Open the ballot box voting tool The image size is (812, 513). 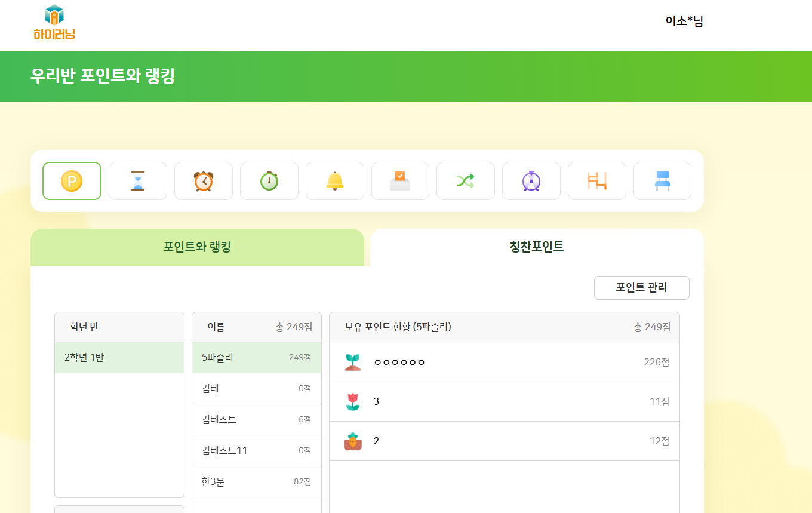click(400, 181)
